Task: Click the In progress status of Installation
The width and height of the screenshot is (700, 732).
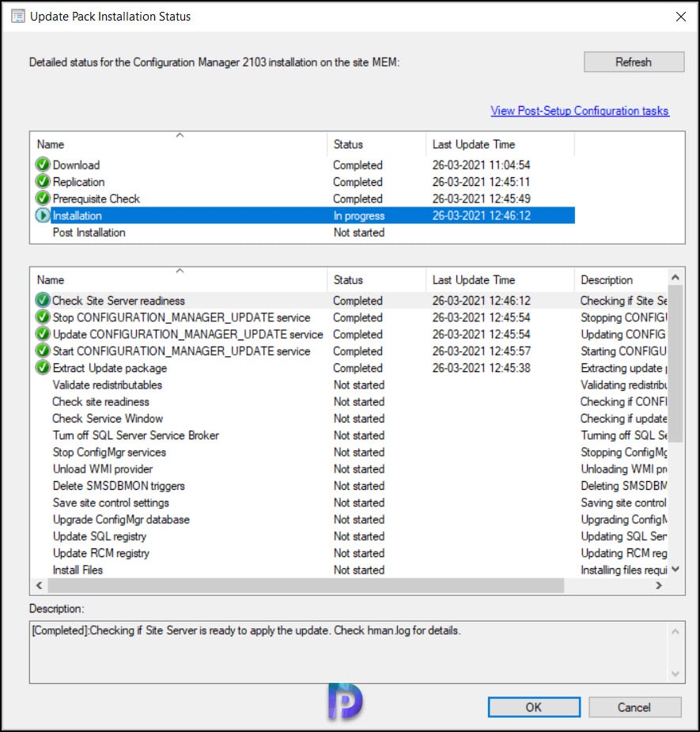Action: (x=359, y=216)
